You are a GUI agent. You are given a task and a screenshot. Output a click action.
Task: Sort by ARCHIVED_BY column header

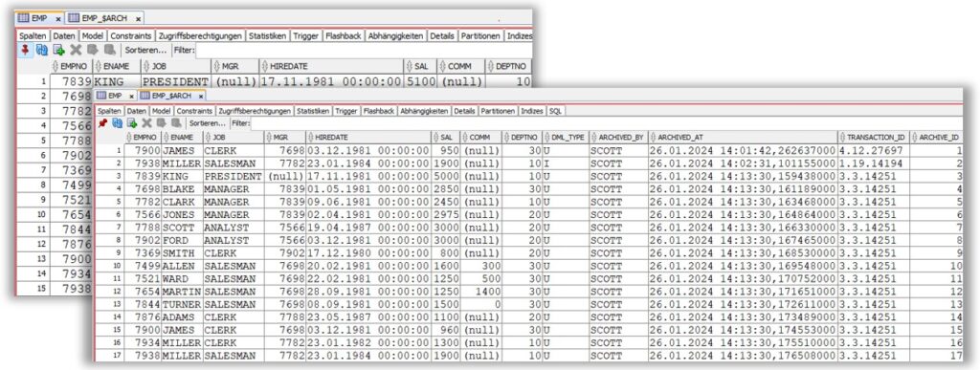click(x=618, y=137)
